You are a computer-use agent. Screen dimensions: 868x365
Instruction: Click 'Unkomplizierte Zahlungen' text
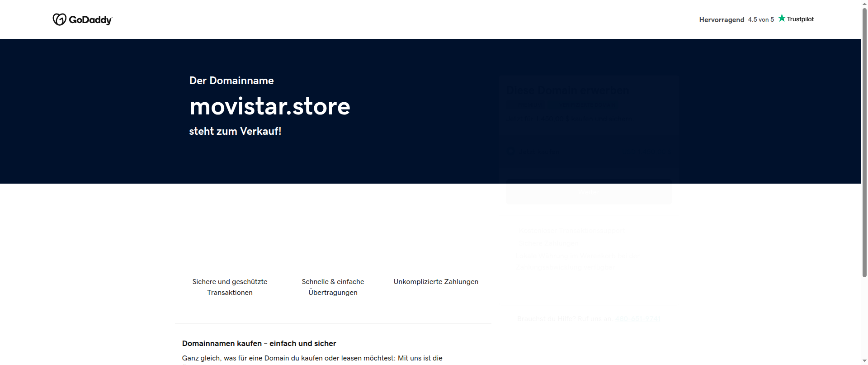pyautogui.click(x=436, y=281)
